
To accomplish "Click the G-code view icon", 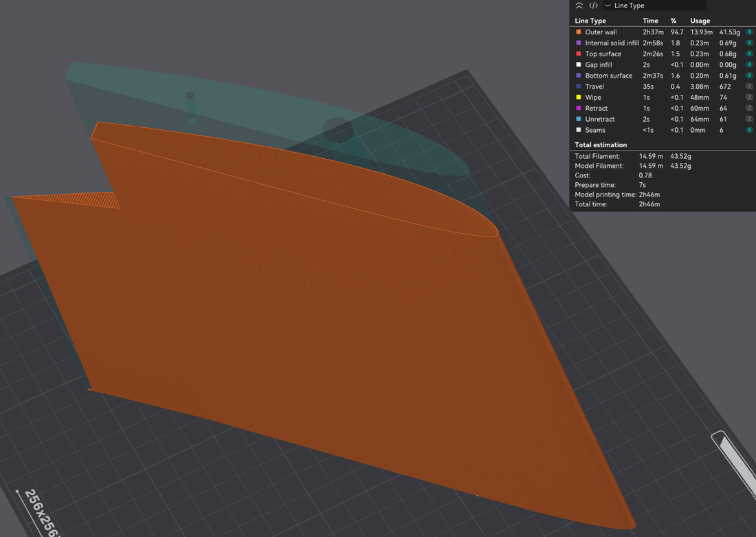I will [x=594, y=6].
